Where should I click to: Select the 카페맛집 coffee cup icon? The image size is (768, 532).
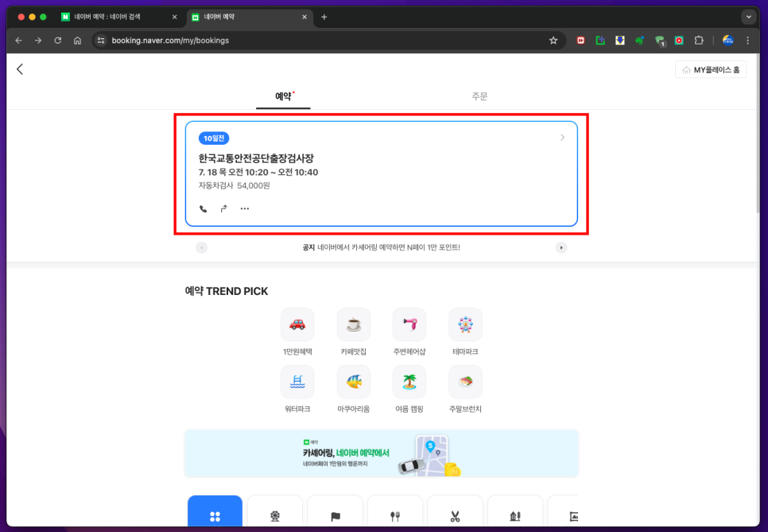click(x=353, y=324)
